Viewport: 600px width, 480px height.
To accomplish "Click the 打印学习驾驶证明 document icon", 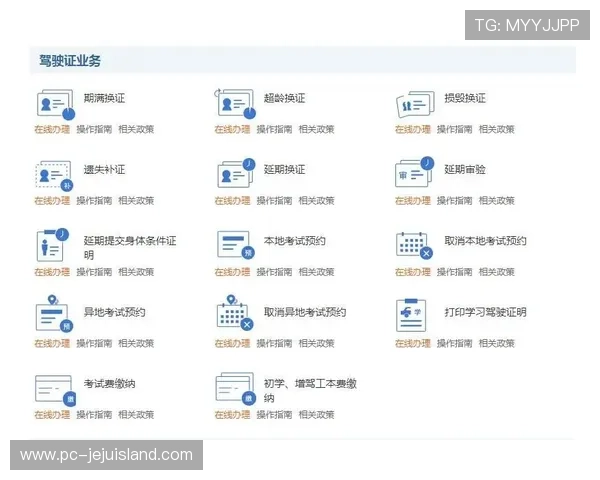I will 411,315.
